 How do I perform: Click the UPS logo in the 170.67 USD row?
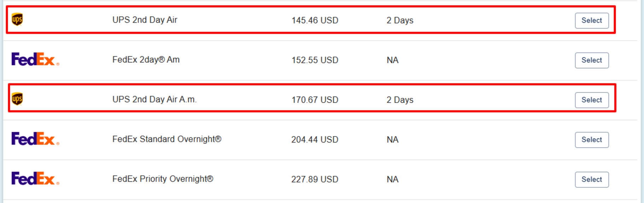tap(17, 99)
